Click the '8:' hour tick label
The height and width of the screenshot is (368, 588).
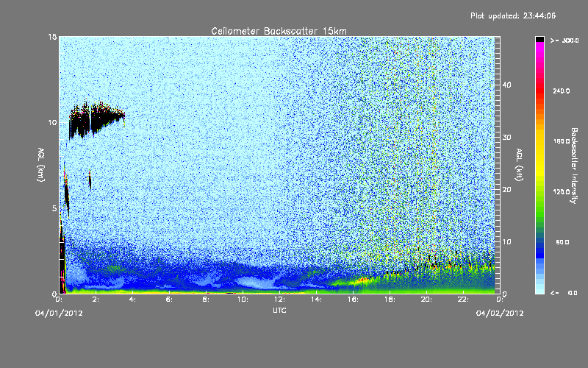pos(207,300)
